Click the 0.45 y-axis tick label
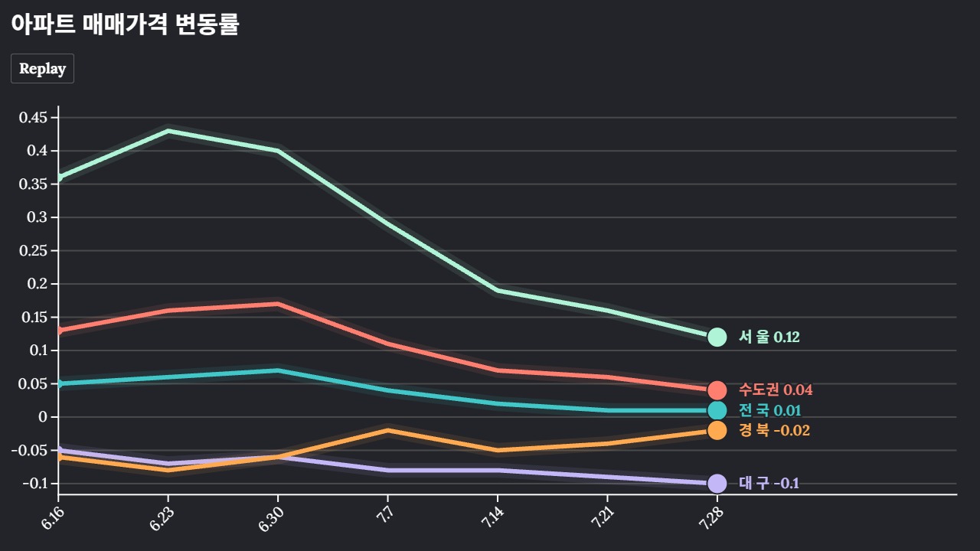Viewport: 980px width, 551px height. (x=32, y=118)
